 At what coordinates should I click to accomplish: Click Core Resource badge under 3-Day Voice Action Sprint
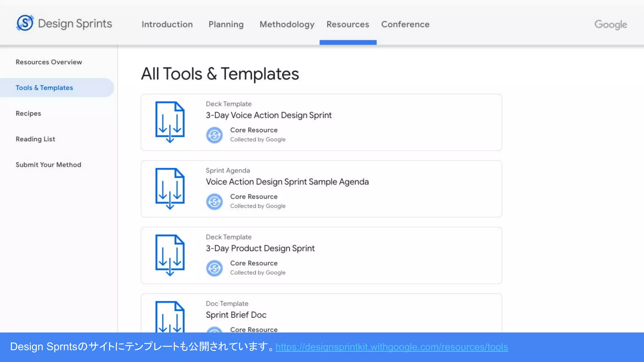click(214, 135)
